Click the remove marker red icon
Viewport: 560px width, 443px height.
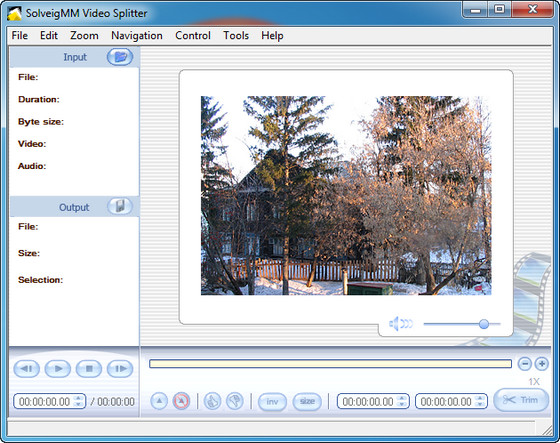click(x=181, y=401)
